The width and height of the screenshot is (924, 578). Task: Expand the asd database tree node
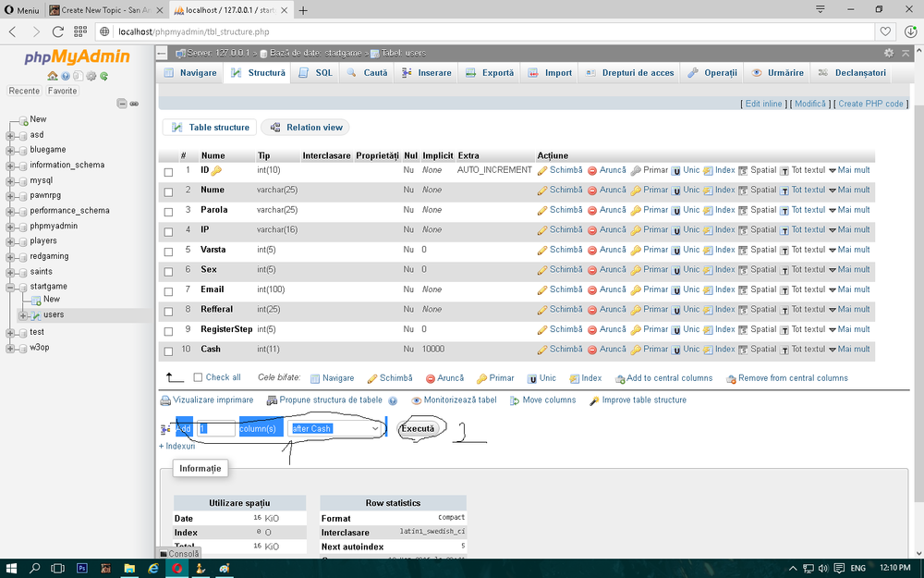(x=10, y=136)
